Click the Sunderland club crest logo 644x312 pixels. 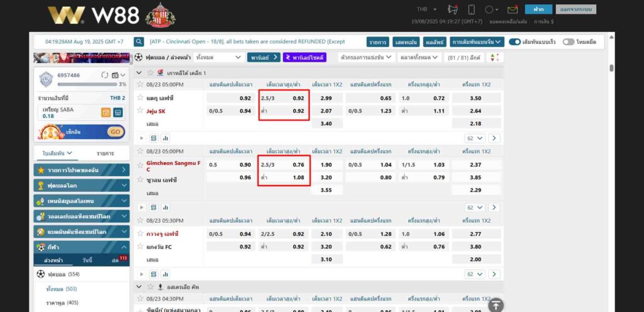coord(160,16)
